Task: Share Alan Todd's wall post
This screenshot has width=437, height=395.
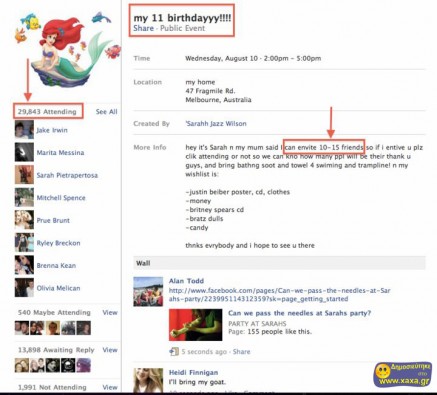Action: point(241,352)
